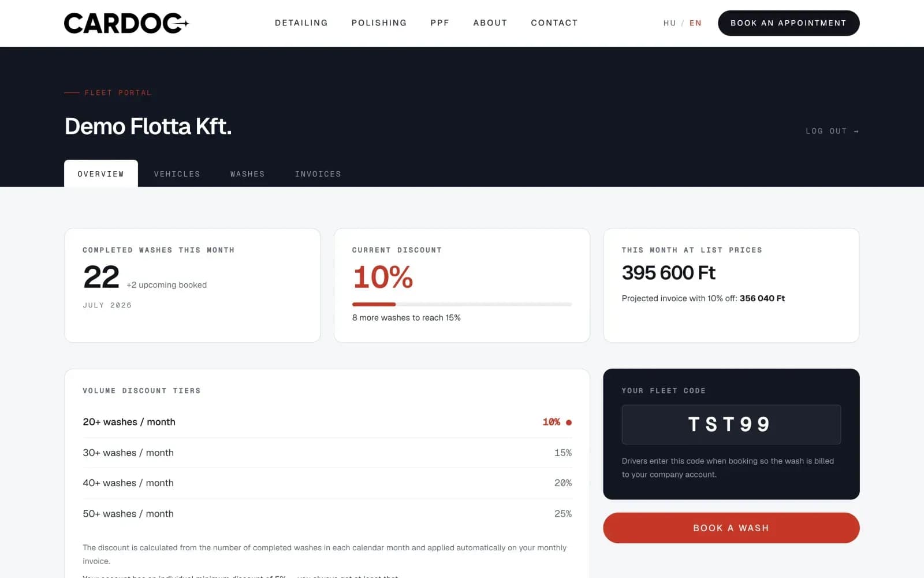
Task: Click the TST99 fleet code box
Action: [x=731, y=424]
